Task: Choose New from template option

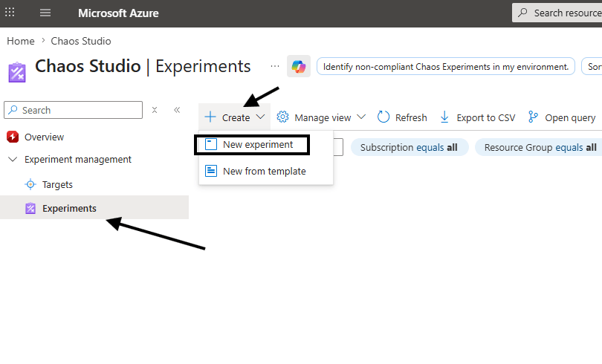Action: [x=264, y=171]
